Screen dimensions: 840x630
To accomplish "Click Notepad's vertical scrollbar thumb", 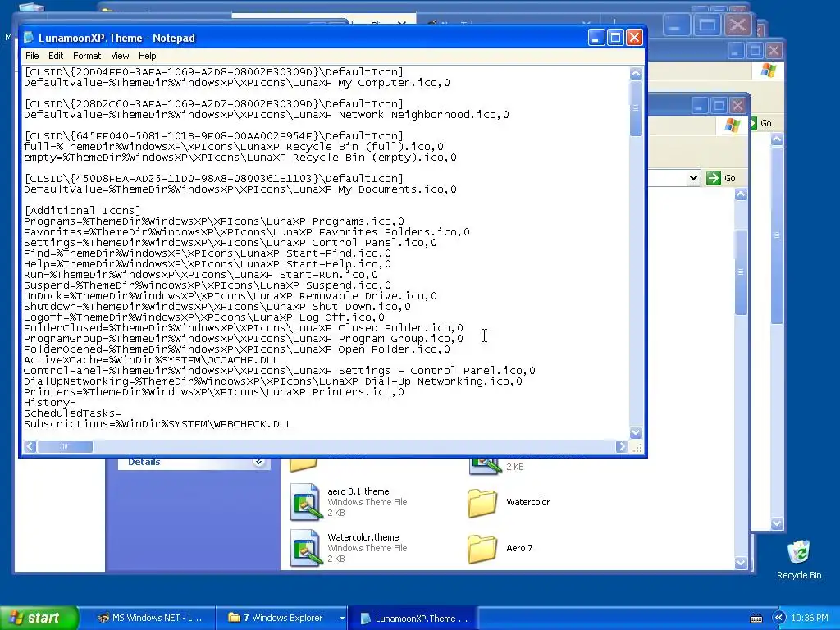I will 636,108.
